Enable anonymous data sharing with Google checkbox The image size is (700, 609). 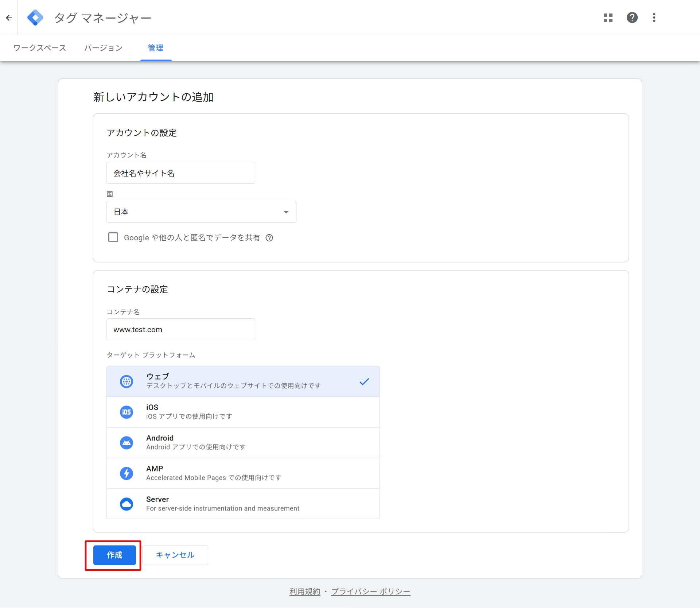pyautogui.click(x=113, y=237)
